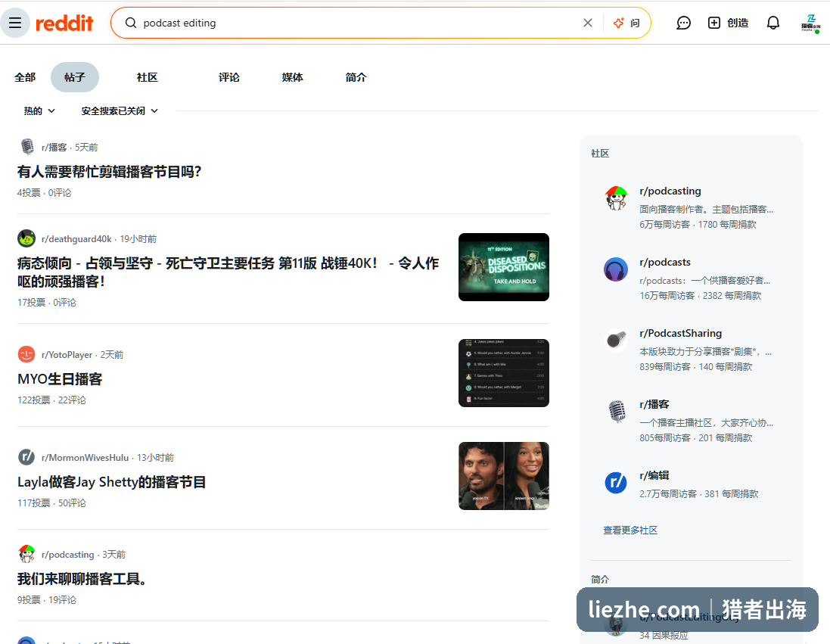Screen dimensions: 830x644
Task: Click the search magnifier icon
Action: [130, 23]
